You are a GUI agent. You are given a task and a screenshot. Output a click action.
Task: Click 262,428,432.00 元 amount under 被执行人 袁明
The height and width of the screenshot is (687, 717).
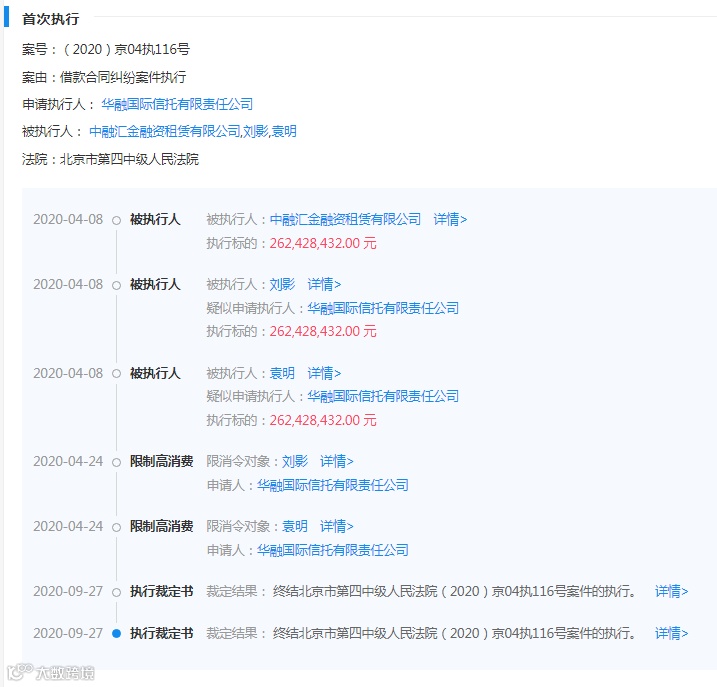coord(323,420)
